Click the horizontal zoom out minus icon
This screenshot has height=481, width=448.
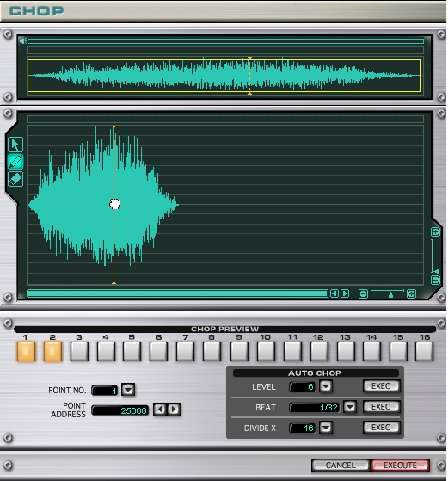click(363, 294)
